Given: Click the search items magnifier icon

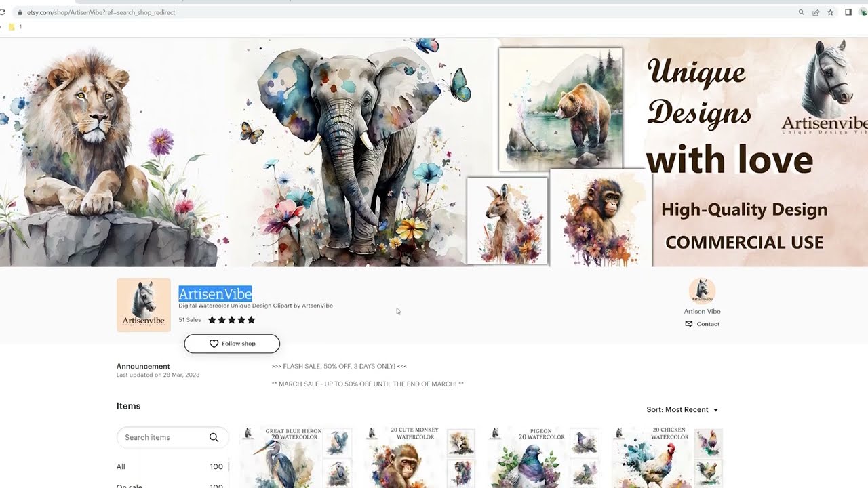Looking at the screenshot, I should 214,437.
